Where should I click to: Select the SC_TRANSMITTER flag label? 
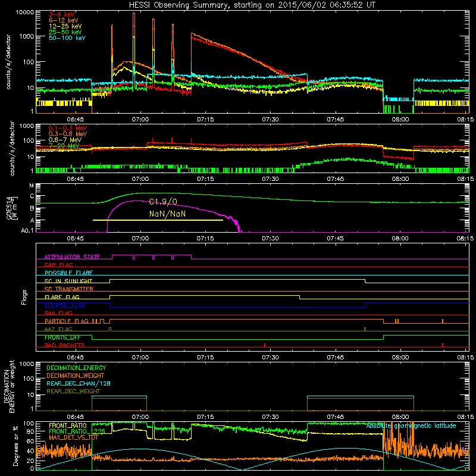[x=69, y=289]
